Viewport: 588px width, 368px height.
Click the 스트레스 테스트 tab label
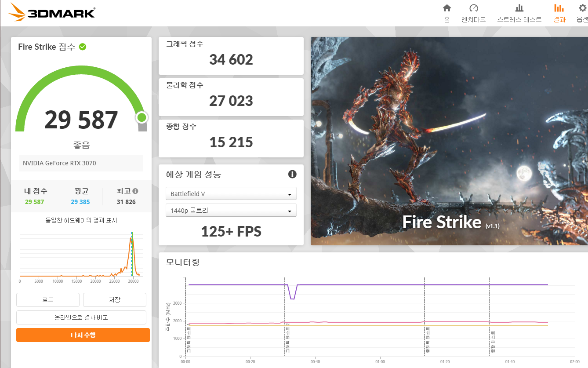tap(519, 20)
